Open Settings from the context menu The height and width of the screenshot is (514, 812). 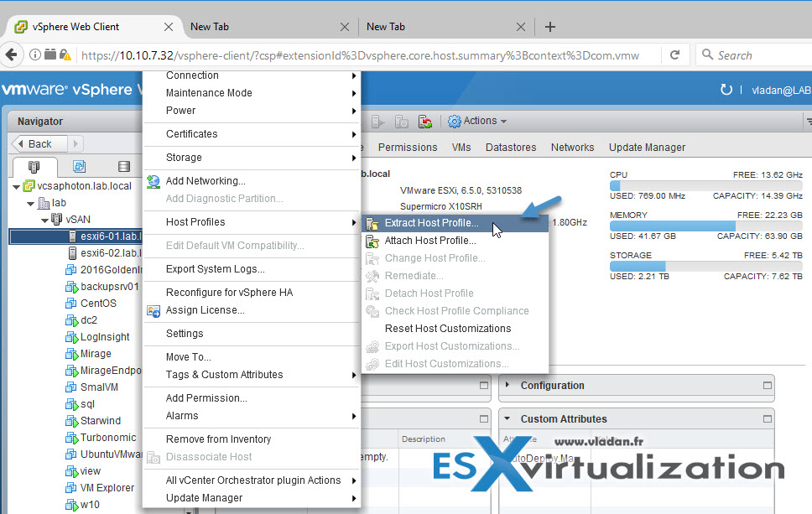252,334
